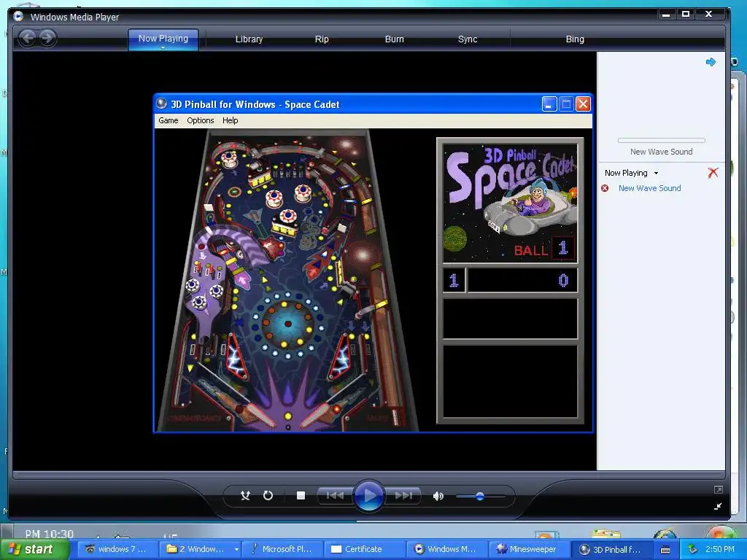Click the Media Player seek bar
The height and width of the screenshot is (560, 747).
tap(368, 475)
